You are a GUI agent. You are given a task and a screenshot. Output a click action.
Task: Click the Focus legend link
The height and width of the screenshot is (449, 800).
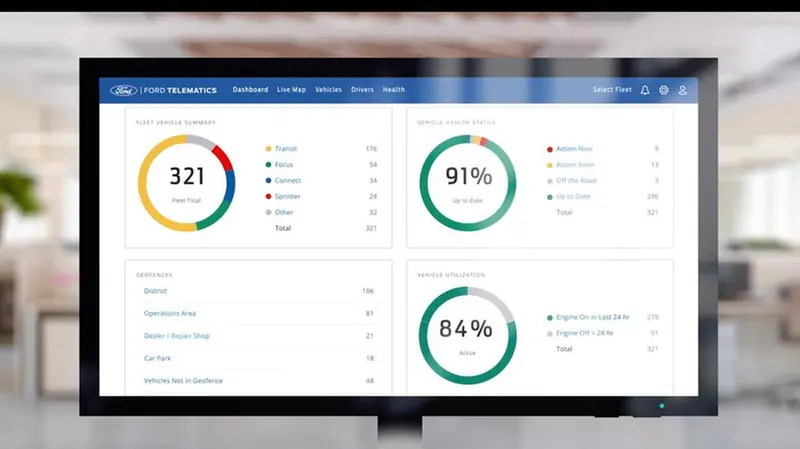pyautogui.click(x=284, y=164)
